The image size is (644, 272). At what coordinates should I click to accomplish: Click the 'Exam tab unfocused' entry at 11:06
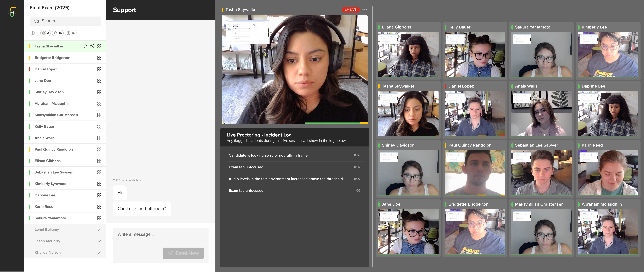(x=294, y=191)
